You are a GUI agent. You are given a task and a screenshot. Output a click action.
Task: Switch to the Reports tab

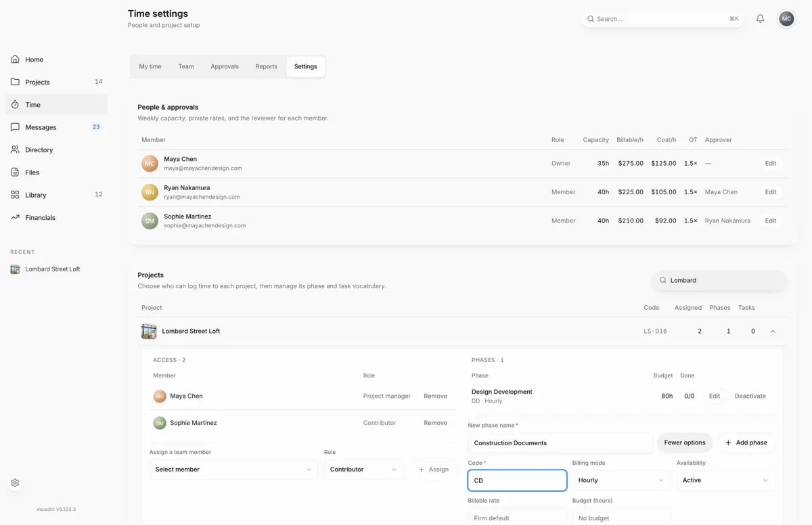267,67
